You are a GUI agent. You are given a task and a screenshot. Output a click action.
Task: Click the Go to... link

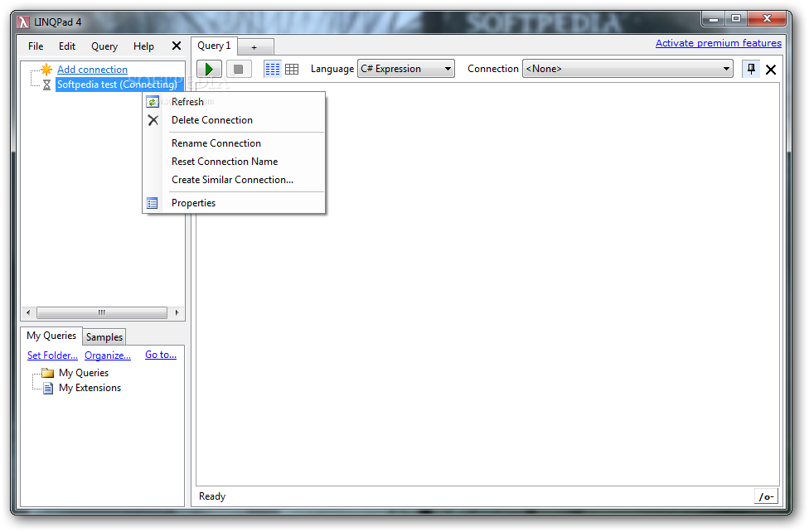[161, 355]
